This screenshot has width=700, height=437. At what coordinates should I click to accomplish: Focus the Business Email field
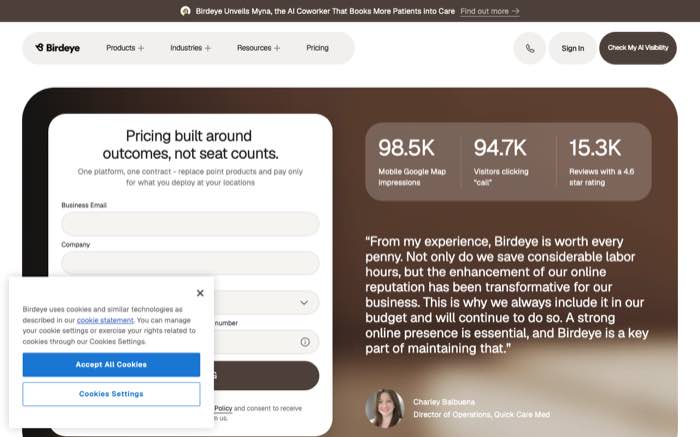click(190, 224)
